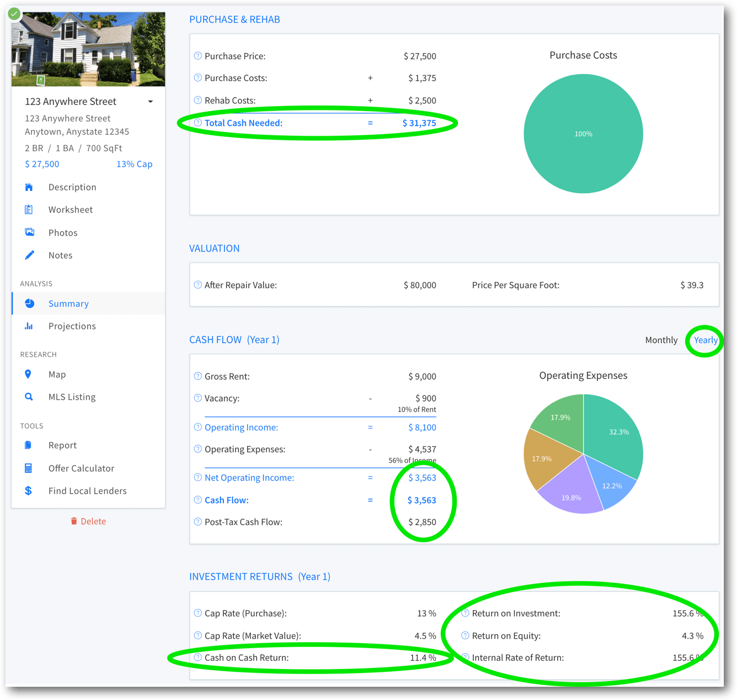Click the 13% Cap label in sidebar
Screen dimensions: 737x700
pyautogui.click(x=134, y=164)
